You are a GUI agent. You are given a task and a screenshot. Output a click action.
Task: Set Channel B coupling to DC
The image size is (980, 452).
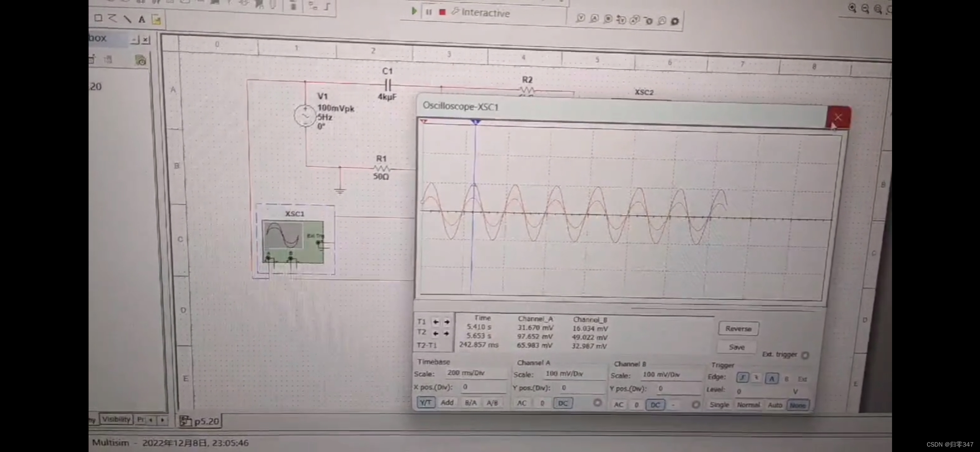click(655, 405)
